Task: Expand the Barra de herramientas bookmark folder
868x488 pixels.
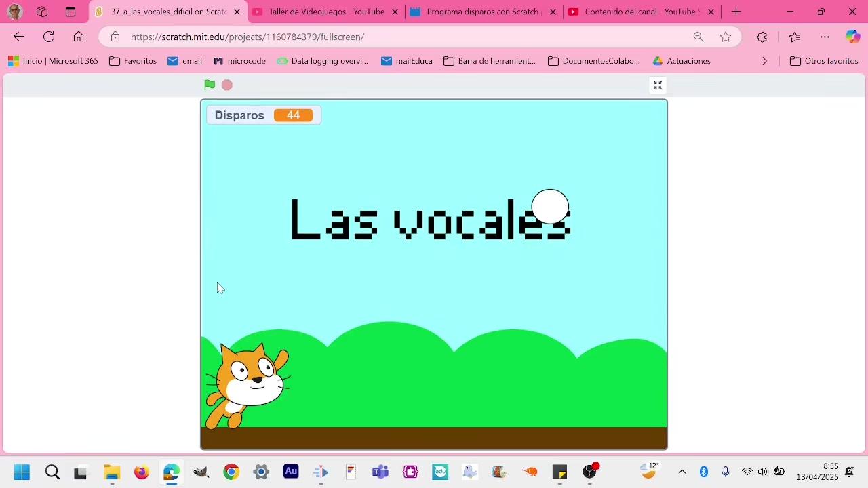Action: [490, 61]
